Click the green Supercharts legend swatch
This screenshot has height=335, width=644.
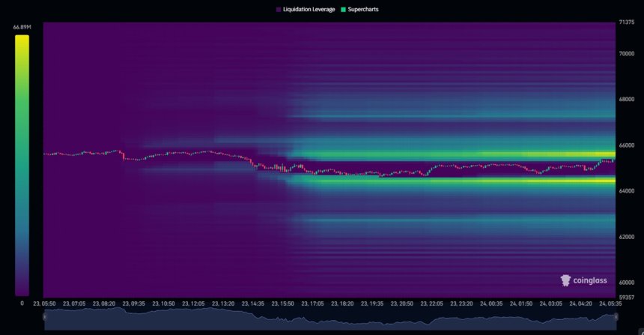point(344,10)
